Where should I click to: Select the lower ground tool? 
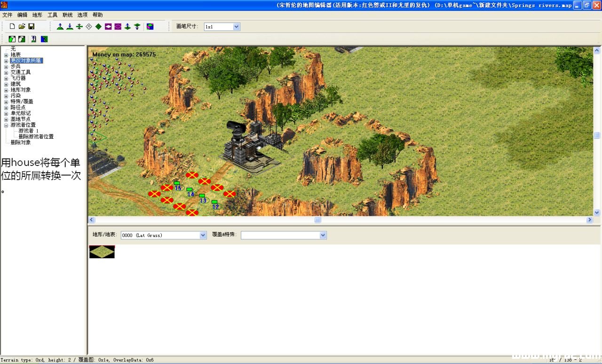coord(70,27)
